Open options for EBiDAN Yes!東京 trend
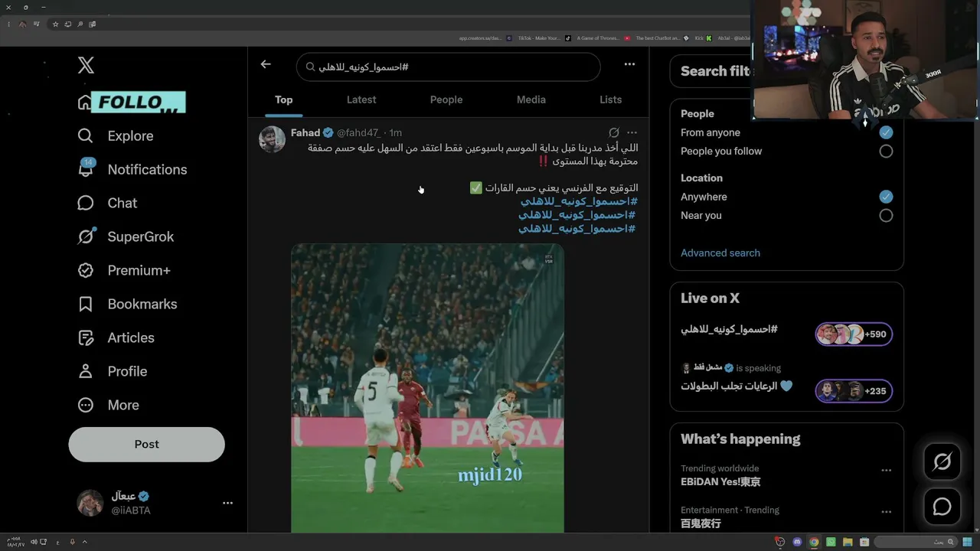This screenshot has width=980, height=551. click(x=886, y=470)
